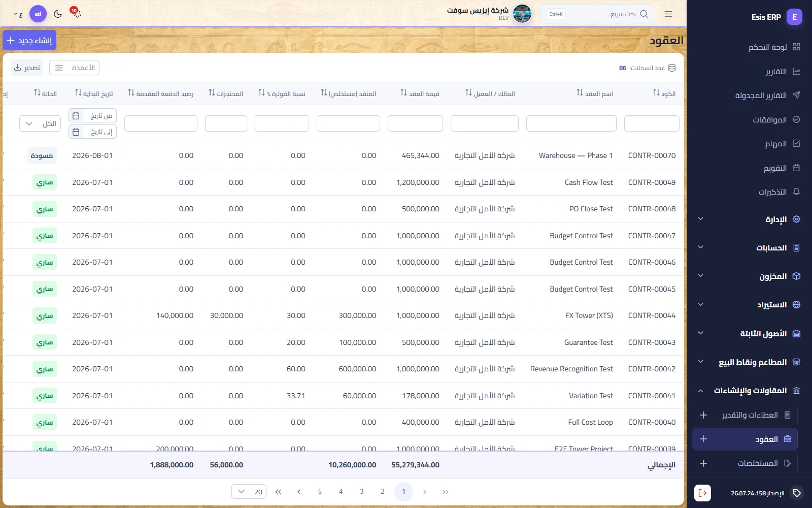Click plus icon next to العطاءات والتقدير

[x=703, y=415]
